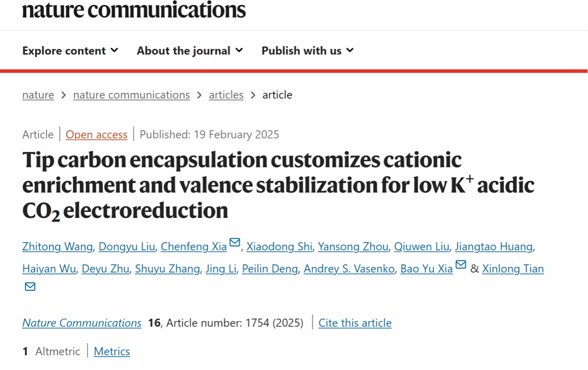
Task: Select author Peilin Deng
Action: [x=270, y=269]
